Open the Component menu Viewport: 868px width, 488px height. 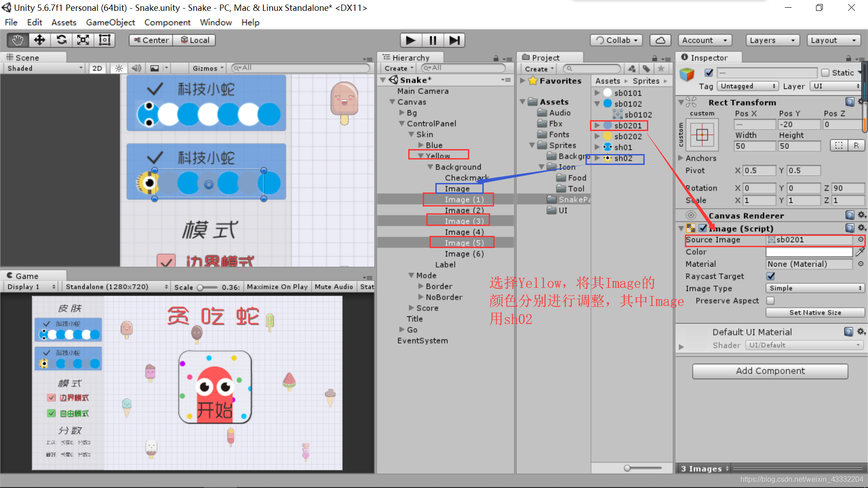[x=167, y=22]
